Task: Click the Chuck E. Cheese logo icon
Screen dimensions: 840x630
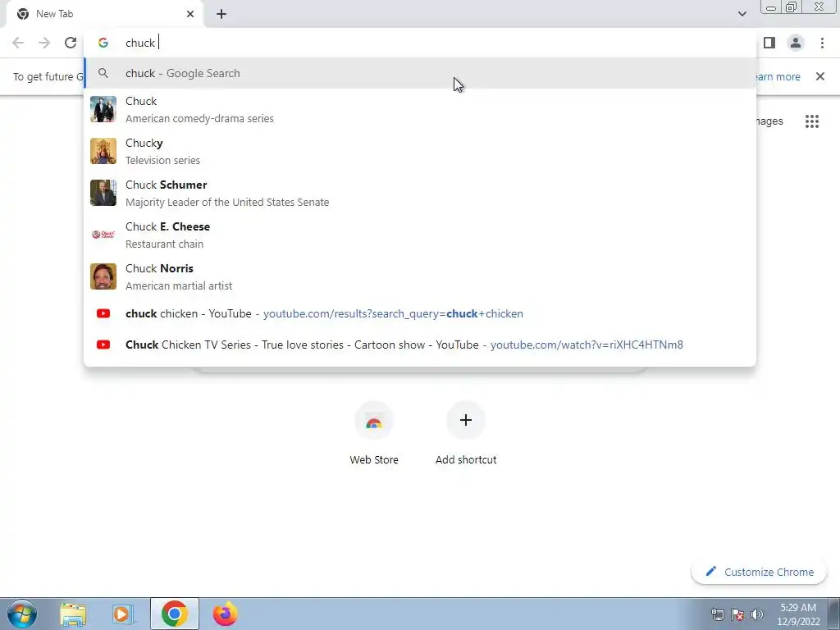Action: tap(103, 235)
